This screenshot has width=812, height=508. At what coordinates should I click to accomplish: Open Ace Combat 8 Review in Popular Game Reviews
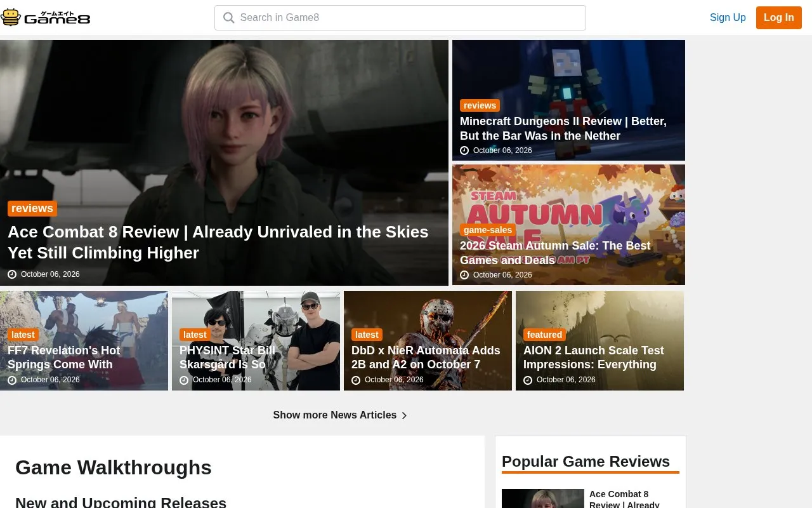click(625, 499)
